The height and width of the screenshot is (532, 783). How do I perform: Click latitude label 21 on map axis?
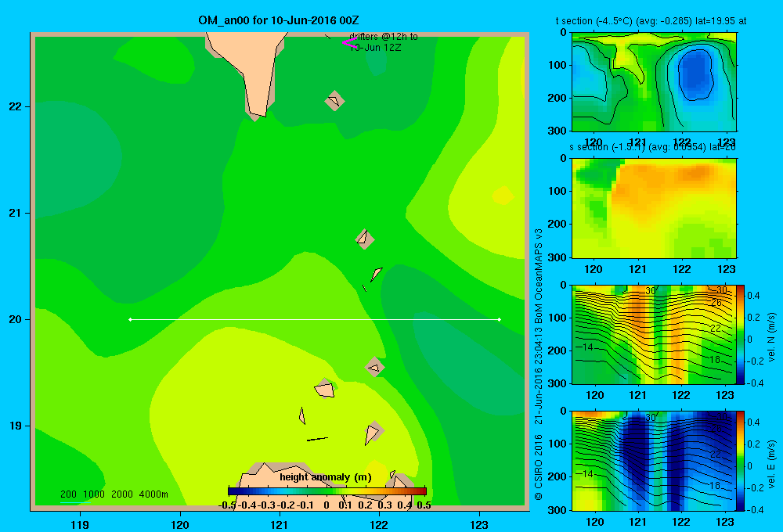tap(16, 213)
